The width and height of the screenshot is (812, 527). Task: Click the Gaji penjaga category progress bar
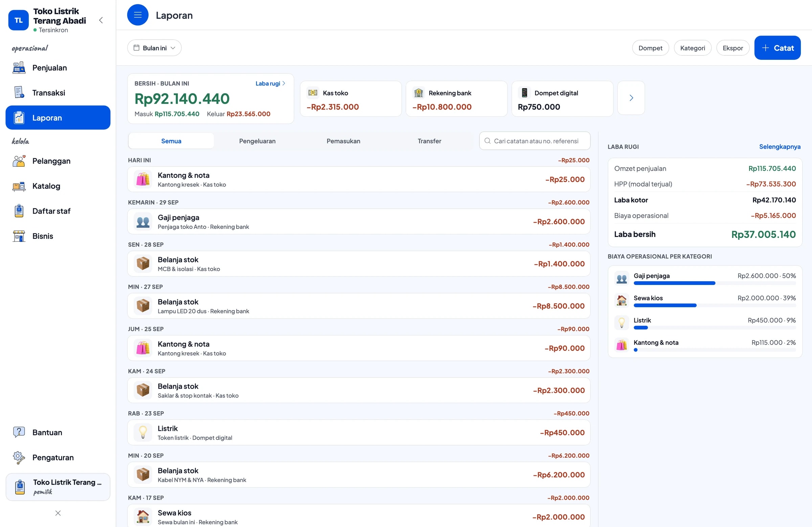pyautogui.click(x=715, y=283)
